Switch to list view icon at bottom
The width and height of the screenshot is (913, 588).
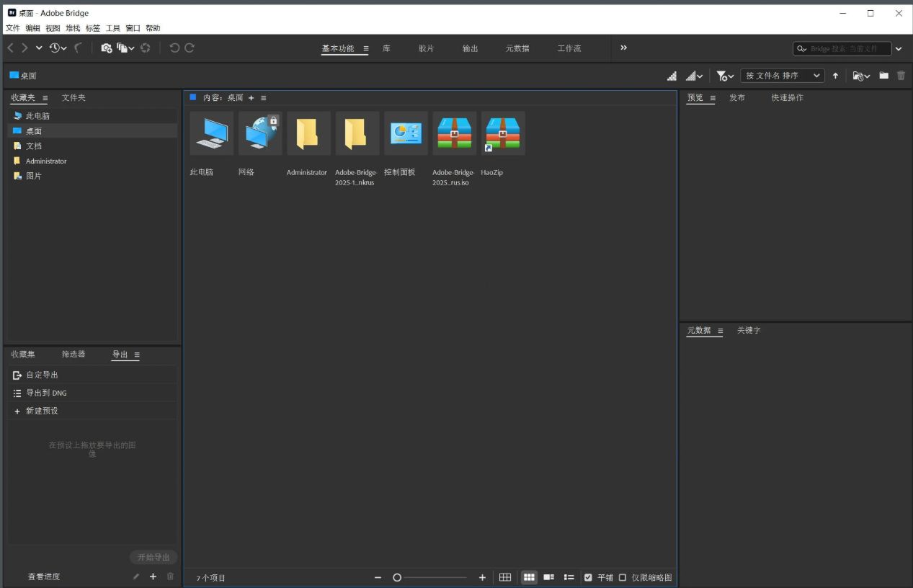click(x=569, y=576)
